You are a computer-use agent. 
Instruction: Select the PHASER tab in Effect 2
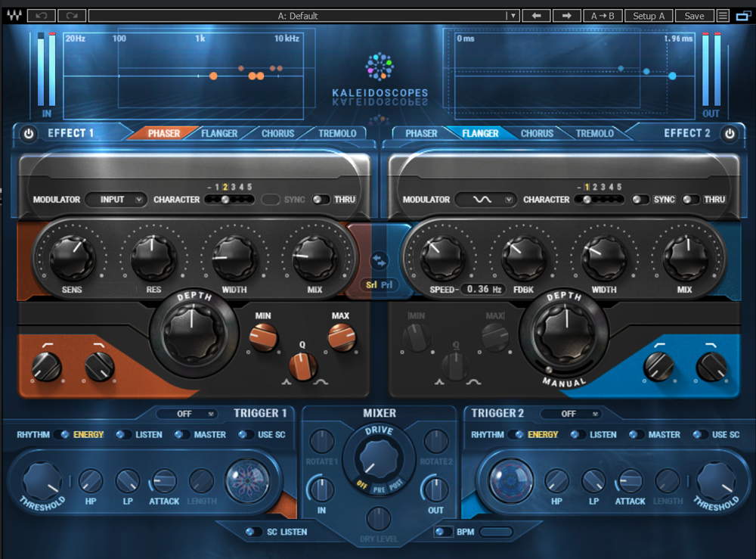coord(421,134)
